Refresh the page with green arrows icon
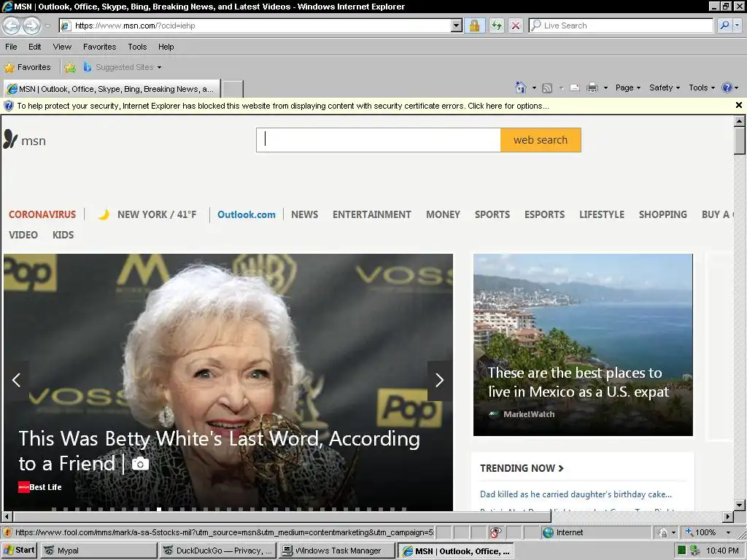 click(497, 26)
